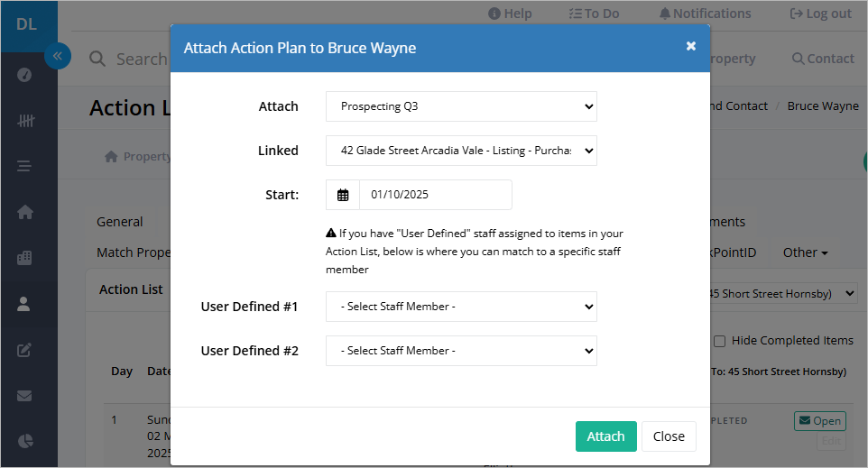Open the envelope mail icon in sidebar
The width and height of the screenshot is (868, 468).
pos(24,396)
